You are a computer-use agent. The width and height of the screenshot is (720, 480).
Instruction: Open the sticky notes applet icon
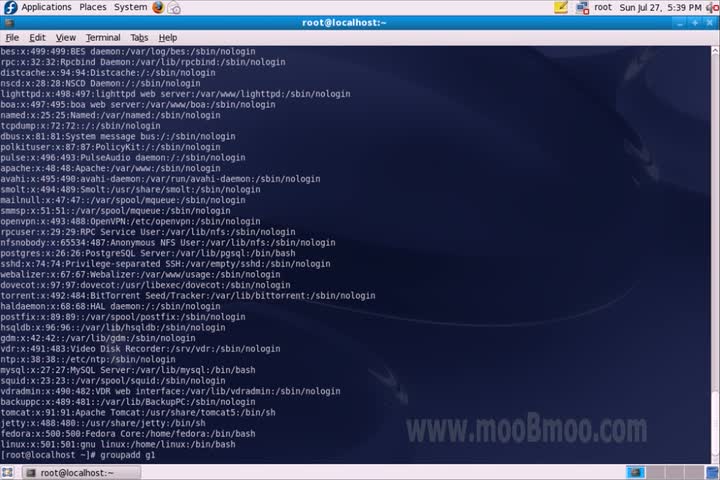[x=561, y=7]
